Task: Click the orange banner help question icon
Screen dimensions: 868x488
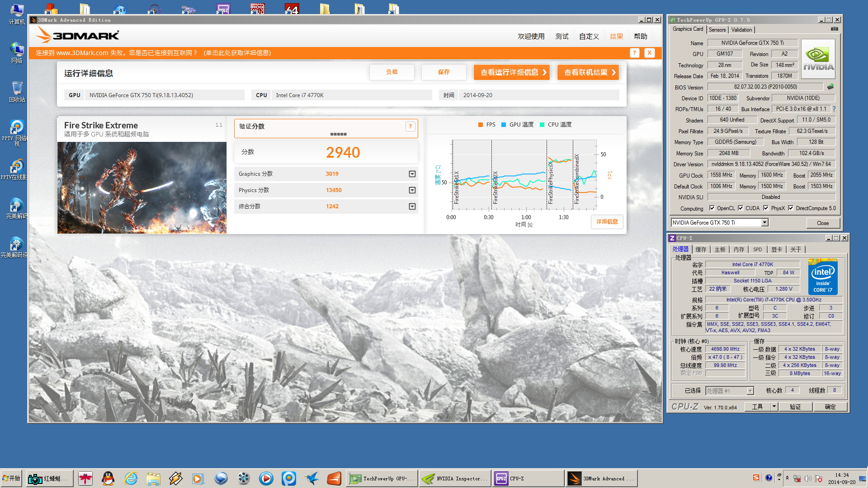Action: click(x=634, y=53)
